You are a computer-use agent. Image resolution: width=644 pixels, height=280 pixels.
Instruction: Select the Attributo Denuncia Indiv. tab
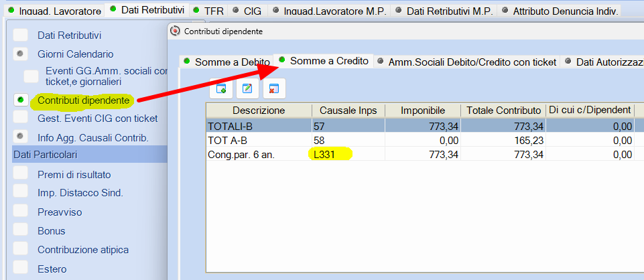(x=559, y=11)
